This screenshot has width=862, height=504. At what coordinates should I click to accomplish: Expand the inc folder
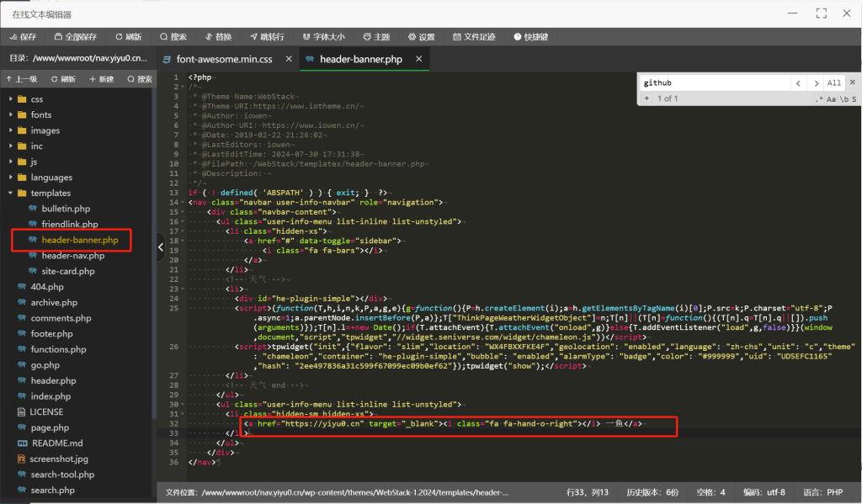pos(10,146)
